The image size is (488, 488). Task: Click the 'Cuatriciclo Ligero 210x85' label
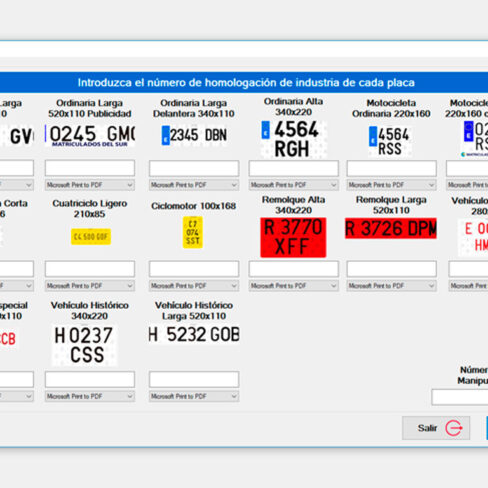[90, 209]
